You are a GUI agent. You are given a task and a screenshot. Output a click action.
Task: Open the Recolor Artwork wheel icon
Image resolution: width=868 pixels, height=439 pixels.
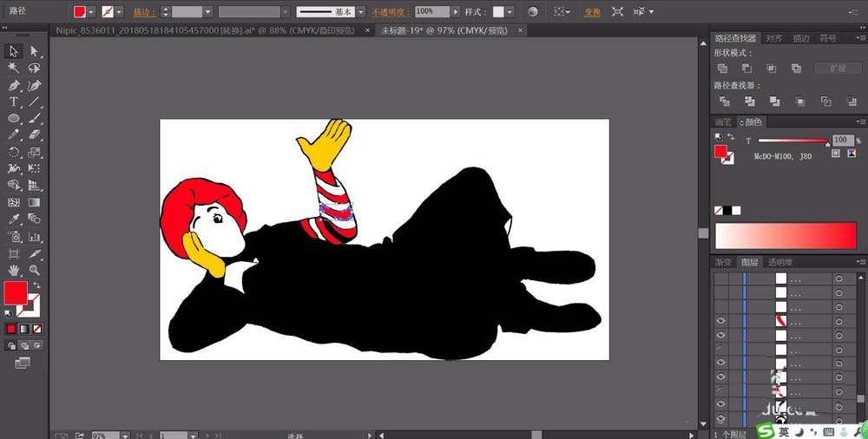(x=533, y=11)
